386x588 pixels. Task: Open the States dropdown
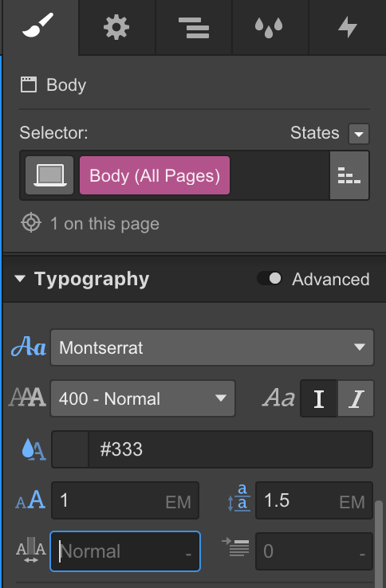click(x=359, y=134)
